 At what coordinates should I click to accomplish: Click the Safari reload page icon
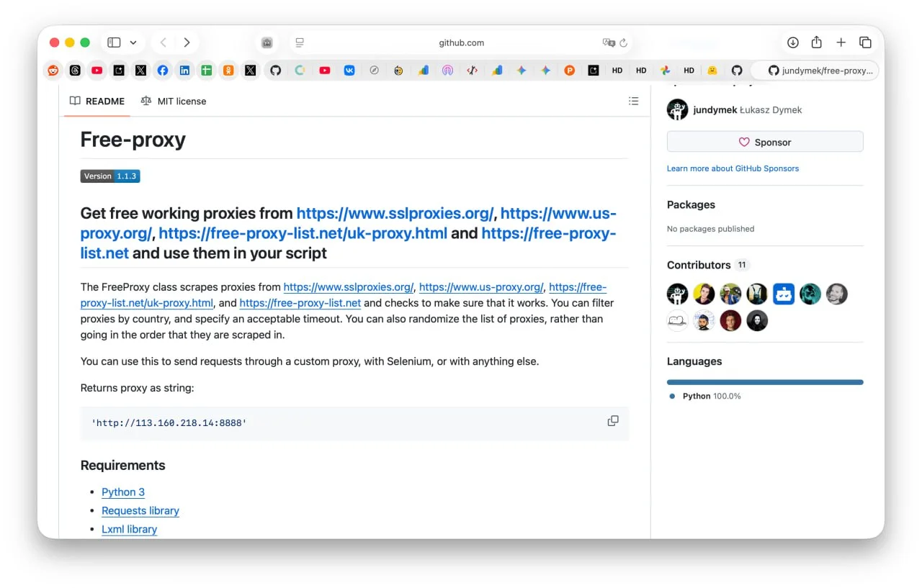(624, 43)
